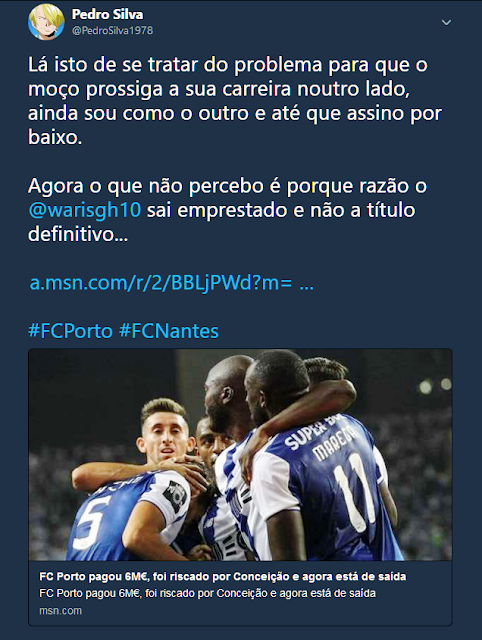Click the stadium lights in photo corner

(x=435, y=385)
